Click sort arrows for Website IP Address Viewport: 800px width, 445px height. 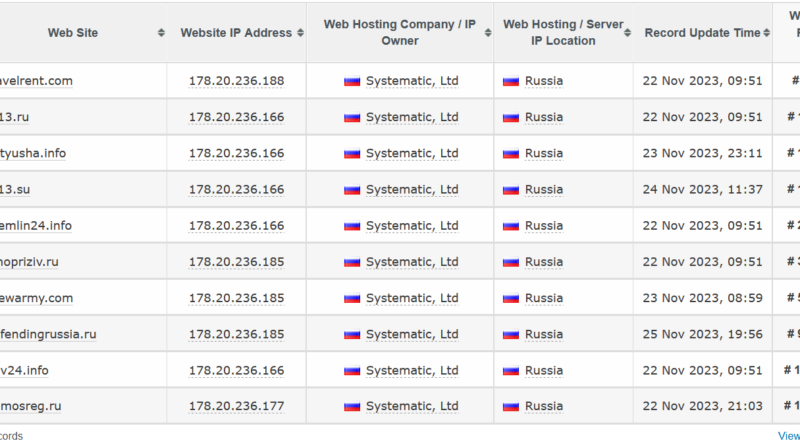pyautogui.click(x=301, y=33)
